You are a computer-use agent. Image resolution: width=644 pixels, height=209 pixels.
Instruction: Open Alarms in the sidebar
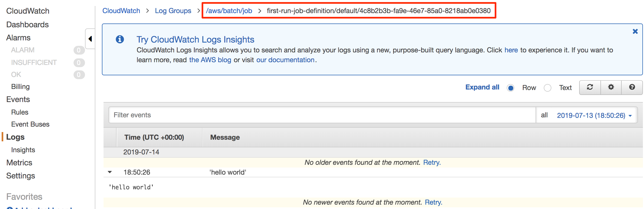pos(18,38)
